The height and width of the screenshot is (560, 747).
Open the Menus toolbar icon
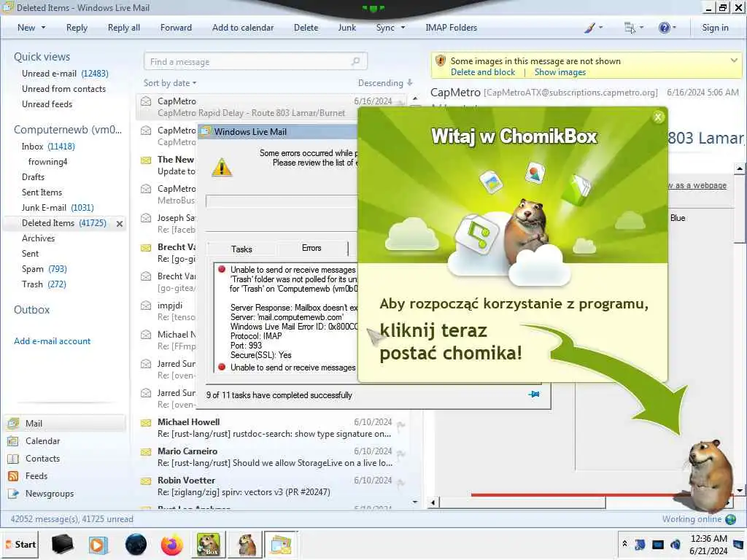pyautogui.click(x=630, y=28)
